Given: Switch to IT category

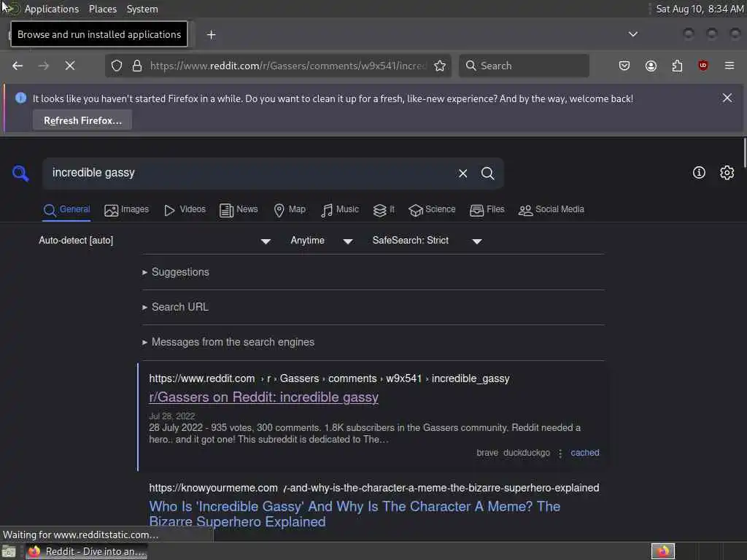Looking at the screenshot, I should coord(384,209).
